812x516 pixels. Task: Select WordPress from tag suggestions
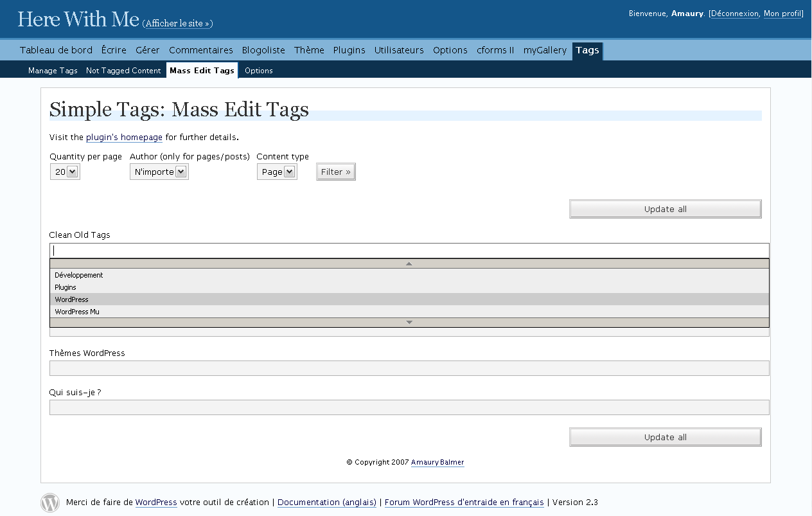tap(72, 299)
